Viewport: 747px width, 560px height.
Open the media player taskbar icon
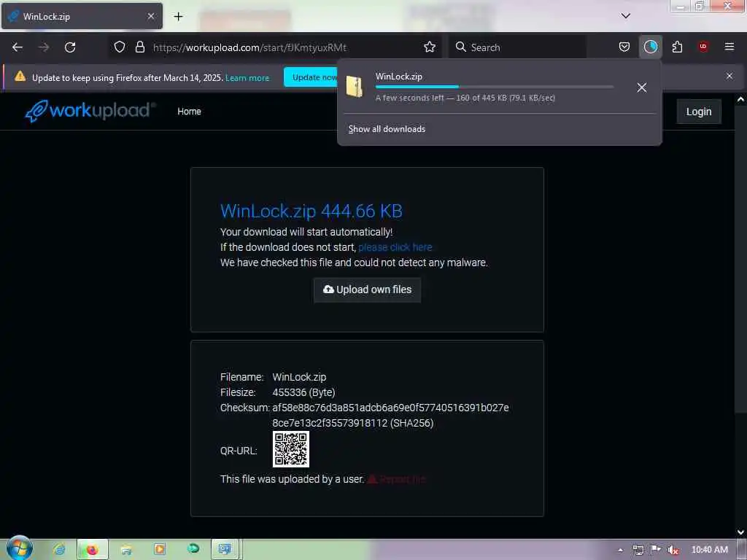click(160, 549)
